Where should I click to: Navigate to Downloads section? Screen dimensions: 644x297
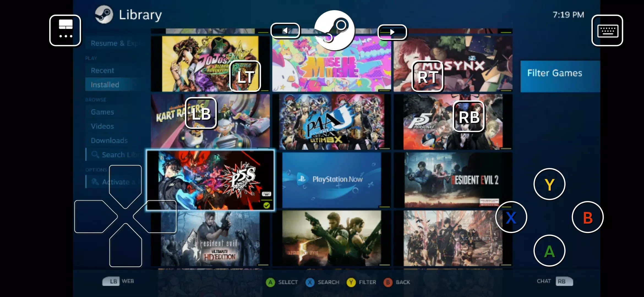(x=108, y=140)
